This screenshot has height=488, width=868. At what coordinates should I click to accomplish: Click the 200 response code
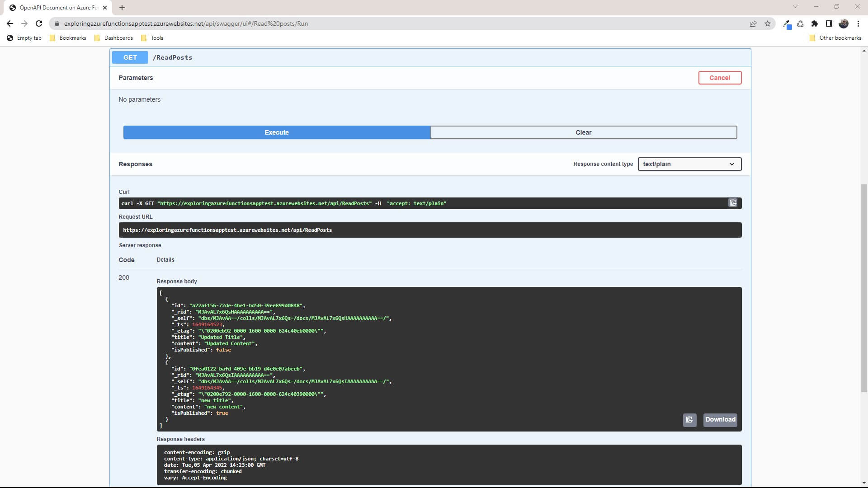[124, 277]
